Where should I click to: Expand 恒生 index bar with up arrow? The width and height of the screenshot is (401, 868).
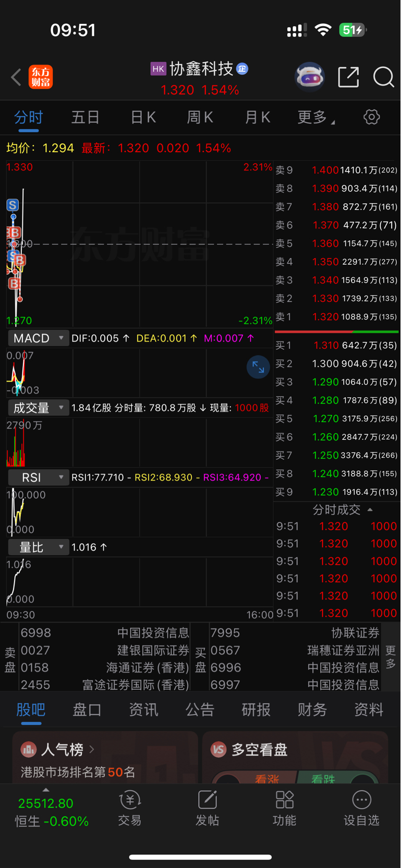46,790
